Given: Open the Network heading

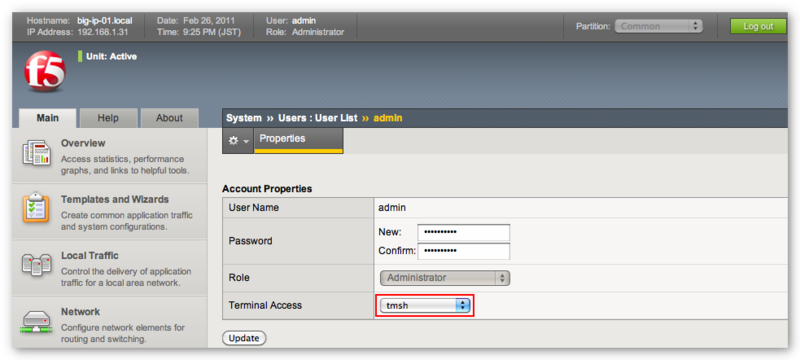Looking at the screenshot, I should click(x=81, y=312).
